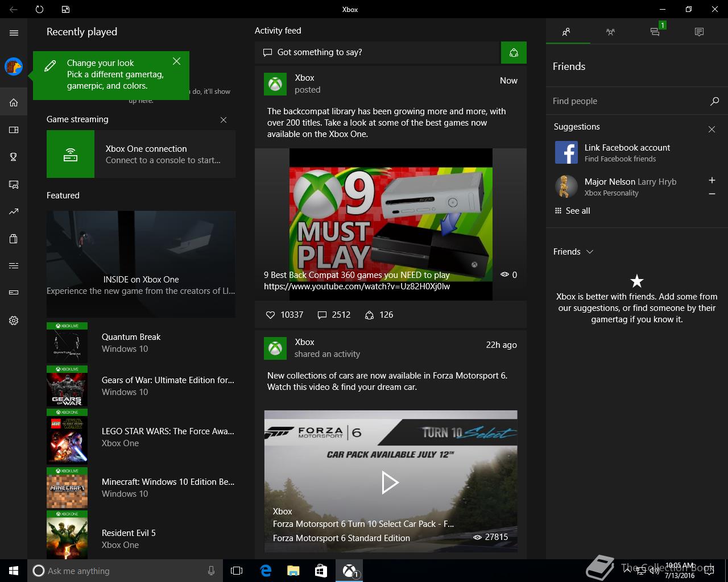Click the refresh icon in title bar
The height and width of the screenshot is (582, 728).
point(39,9)
